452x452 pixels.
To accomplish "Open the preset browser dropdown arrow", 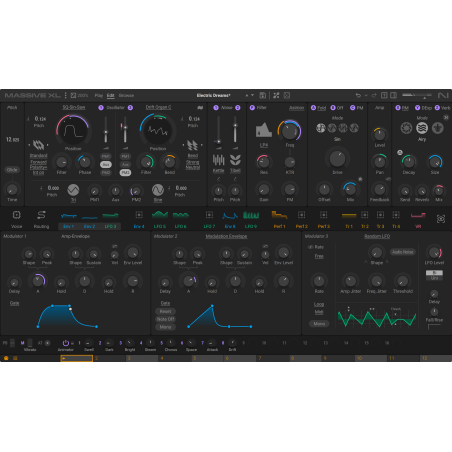I will (252, 95).
